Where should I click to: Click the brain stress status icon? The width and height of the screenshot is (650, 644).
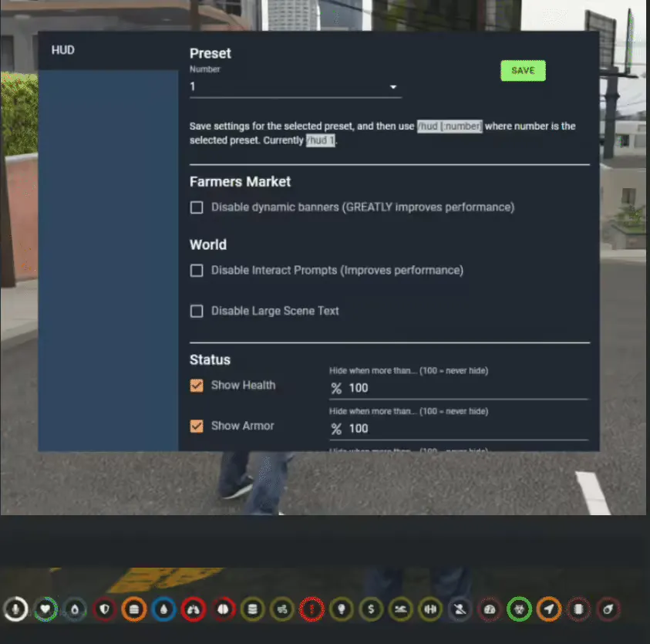pos(223,609)
